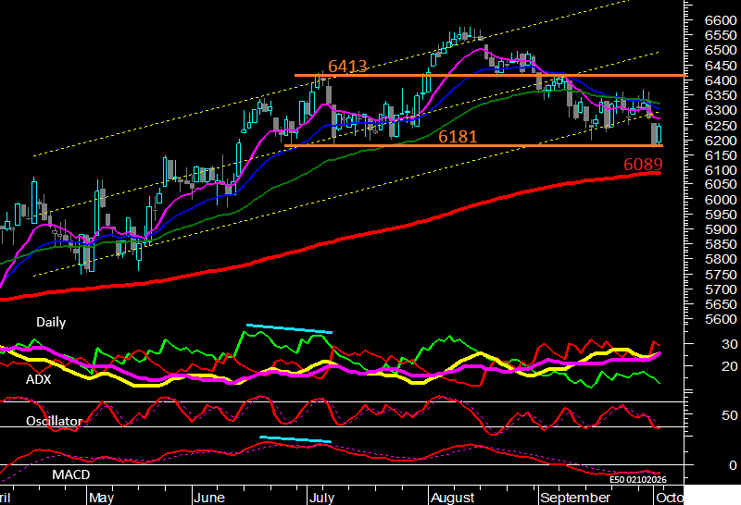Viewport: 741px width, 505px height.
Task: Click the ADX scale value 20
Action: [729, 366]
